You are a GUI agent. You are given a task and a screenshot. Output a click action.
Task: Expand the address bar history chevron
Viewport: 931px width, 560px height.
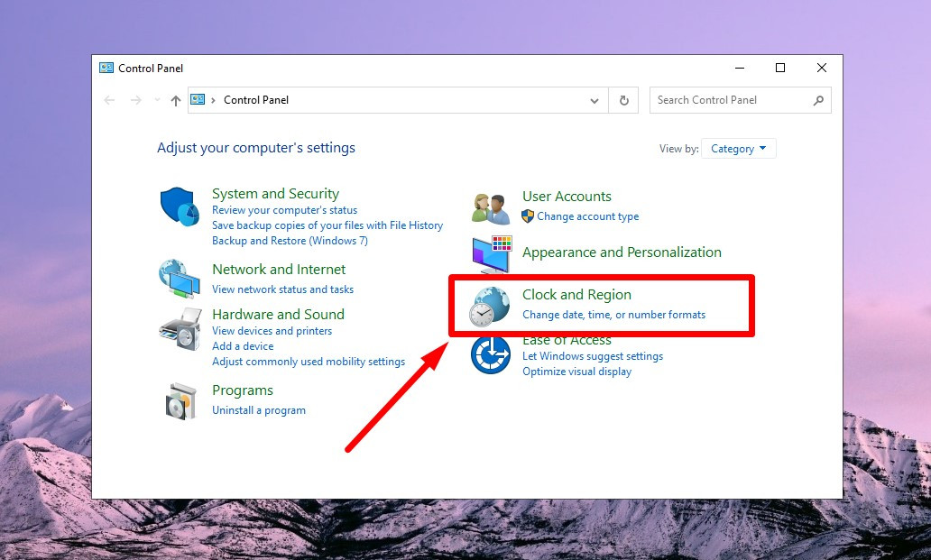click(x=595, y=100)
